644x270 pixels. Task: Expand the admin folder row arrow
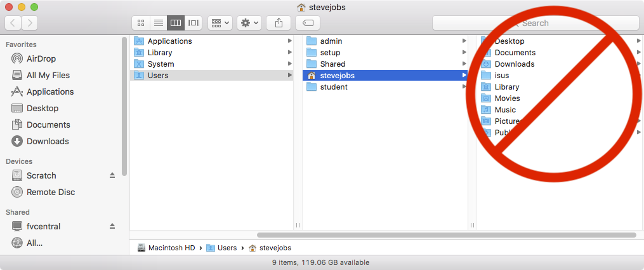coord(464,41)
